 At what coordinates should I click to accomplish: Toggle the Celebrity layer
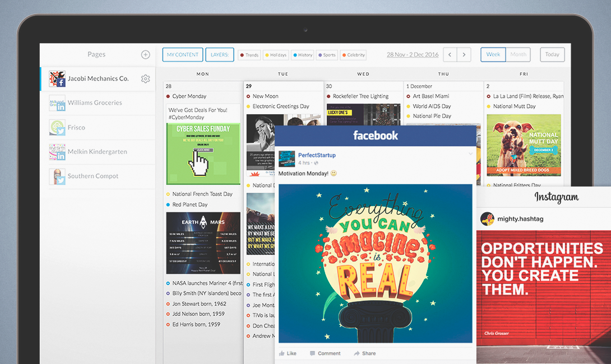pos(354,55)
